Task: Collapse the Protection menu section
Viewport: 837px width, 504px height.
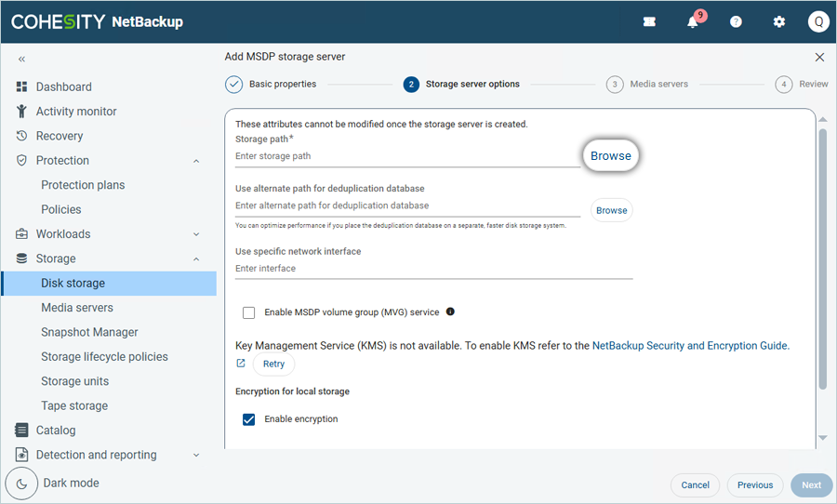Action: point(196,161)
